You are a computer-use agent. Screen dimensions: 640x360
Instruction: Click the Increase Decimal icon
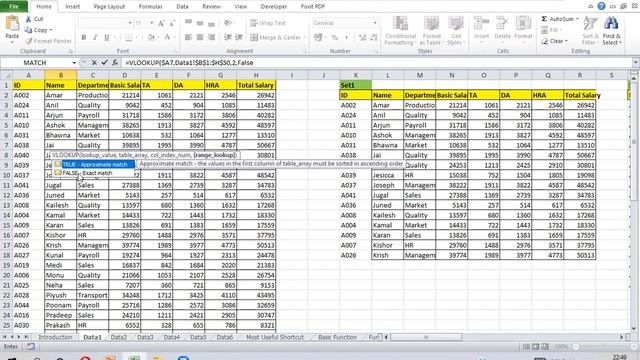point(362,38)
